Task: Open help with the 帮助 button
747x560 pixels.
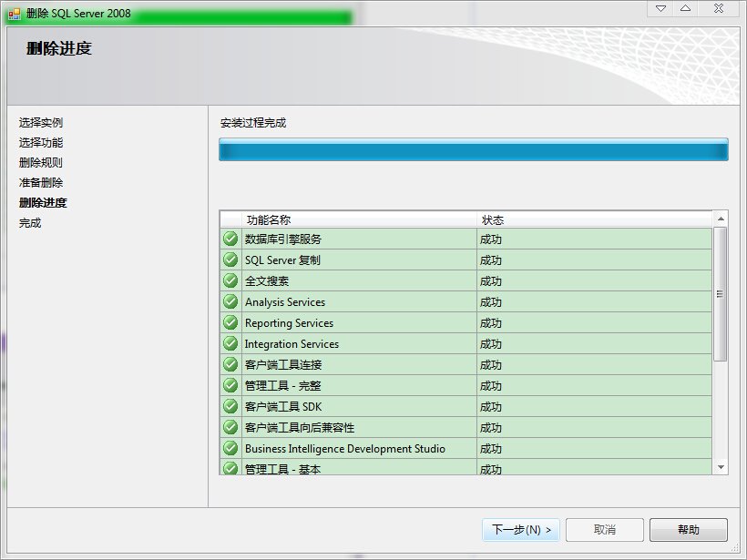Action: (x=689, y=530)
